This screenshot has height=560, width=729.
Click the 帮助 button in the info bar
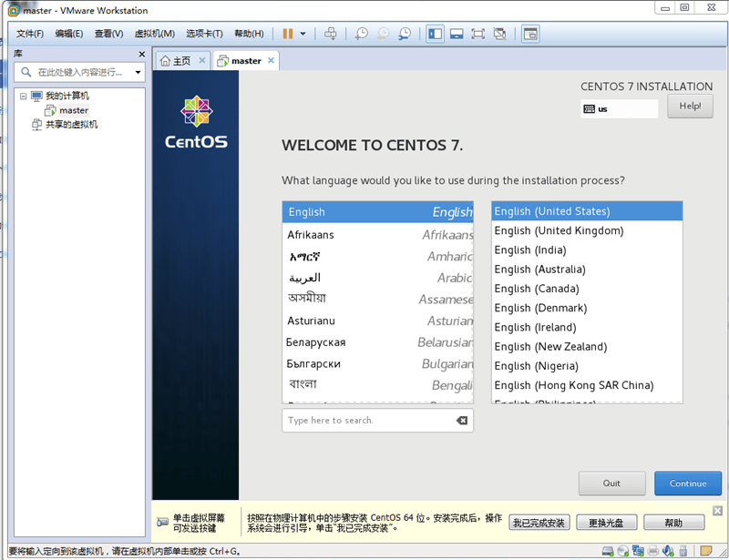pyautogui.click(x=673, y=523)
